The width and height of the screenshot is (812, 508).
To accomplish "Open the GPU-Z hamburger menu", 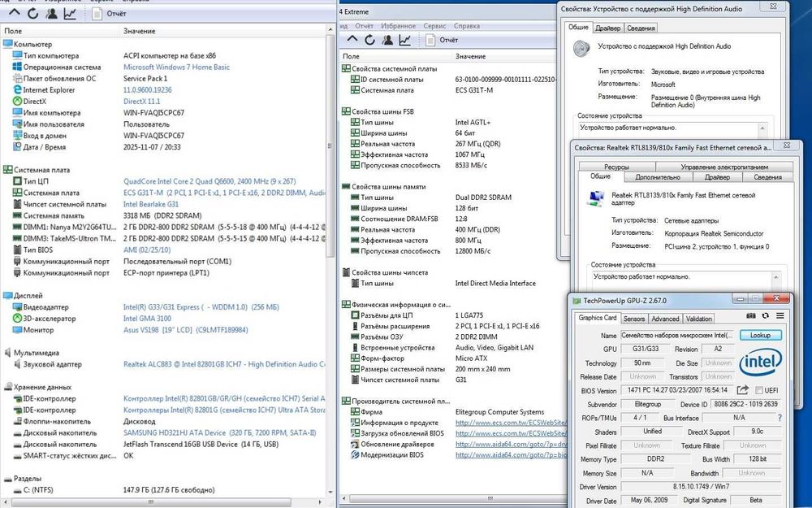I will (780, 315).
